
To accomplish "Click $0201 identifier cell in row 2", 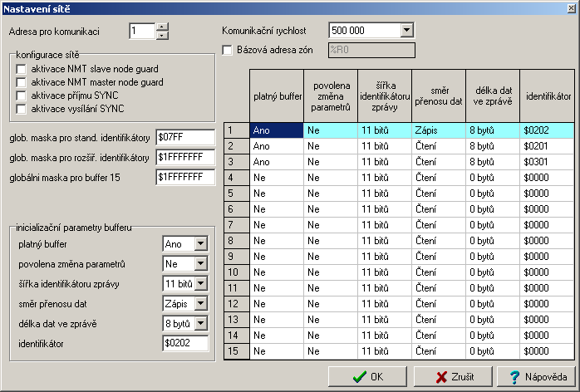I will pos(547,146).
